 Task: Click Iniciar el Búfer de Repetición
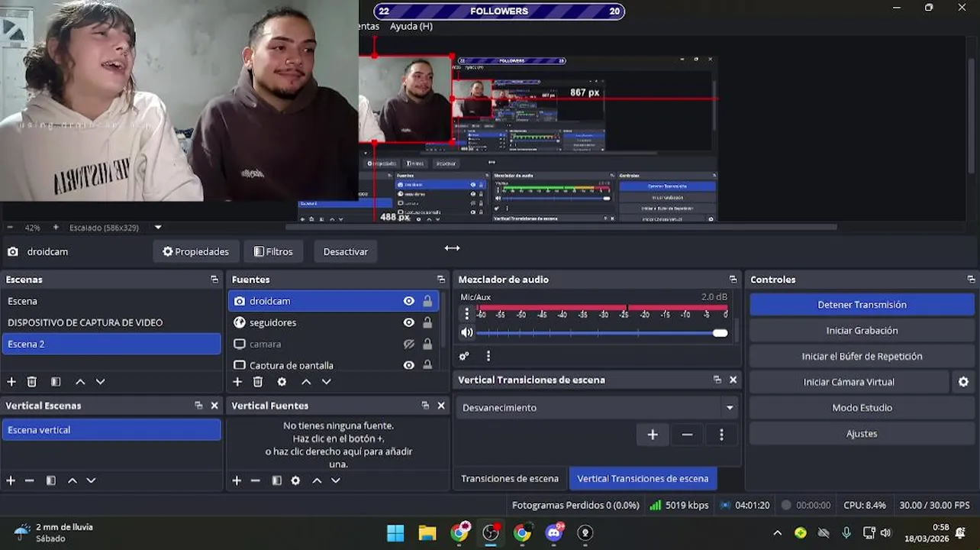point(862,356)
